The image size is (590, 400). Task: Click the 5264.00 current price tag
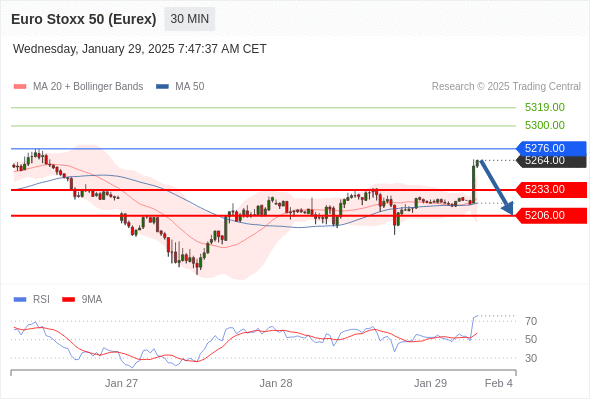[551, 161]
